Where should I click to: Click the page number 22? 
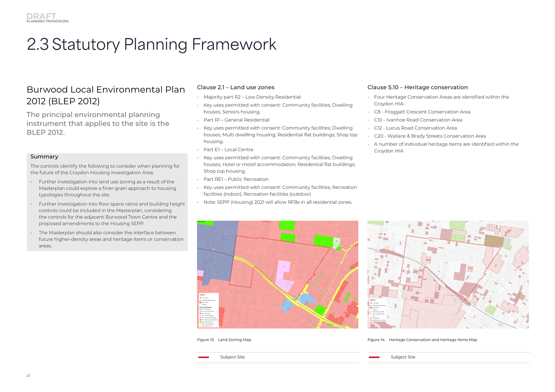pyautogui.click(x=28, y=376)
